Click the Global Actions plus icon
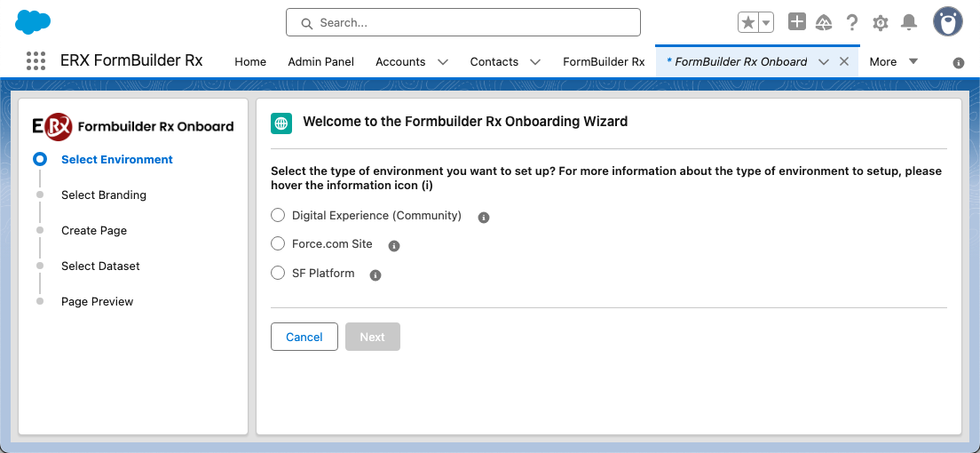 point(797,22)
